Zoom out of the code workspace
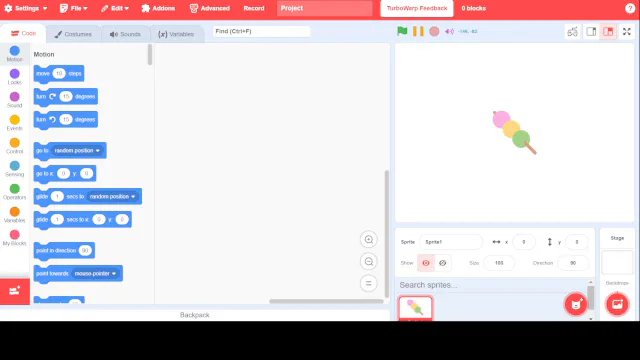This screenshot has height=360, width=640. pos(369,262)
